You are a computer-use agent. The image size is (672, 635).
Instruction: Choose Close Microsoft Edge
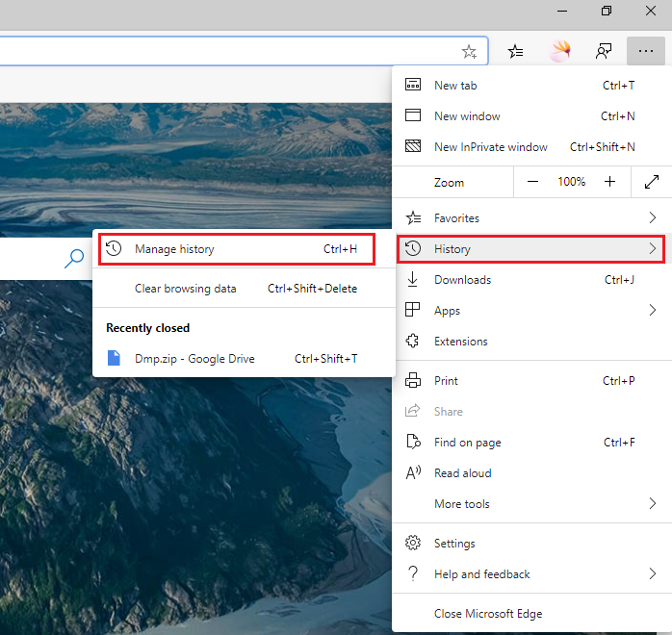531,614
